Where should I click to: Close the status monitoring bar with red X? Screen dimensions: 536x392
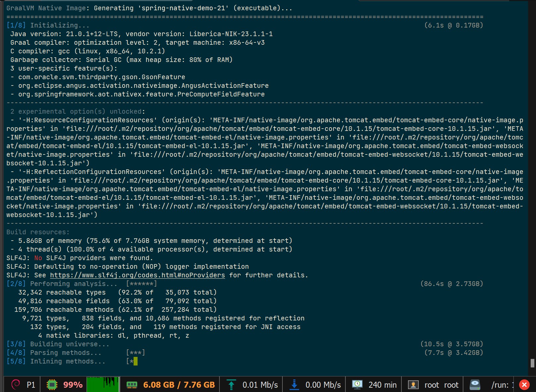tap(524, 385)
